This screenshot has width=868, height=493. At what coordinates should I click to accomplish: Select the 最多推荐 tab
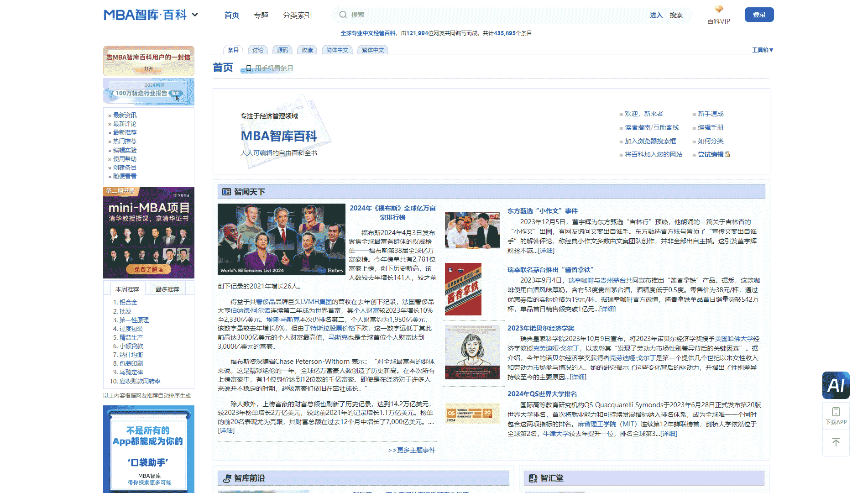tap(167, 289)
